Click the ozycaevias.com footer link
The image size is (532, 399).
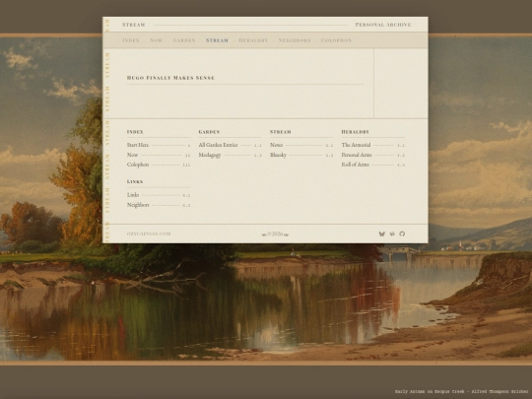[149, 233]
